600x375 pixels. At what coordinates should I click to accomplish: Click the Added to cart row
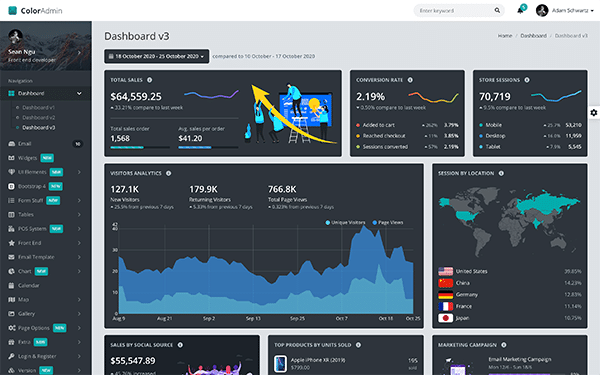click(407, 125)
